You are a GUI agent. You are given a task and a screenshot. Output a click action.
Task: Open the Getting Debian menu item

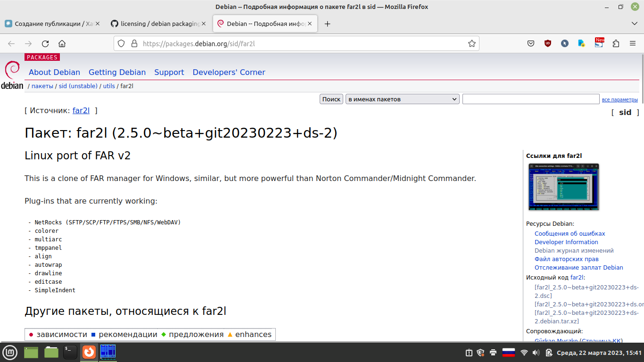coord(117,72)
